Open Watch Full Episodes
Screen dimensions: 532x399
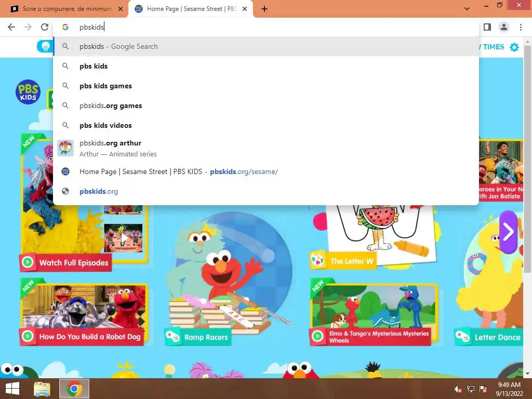click(74, 262)
